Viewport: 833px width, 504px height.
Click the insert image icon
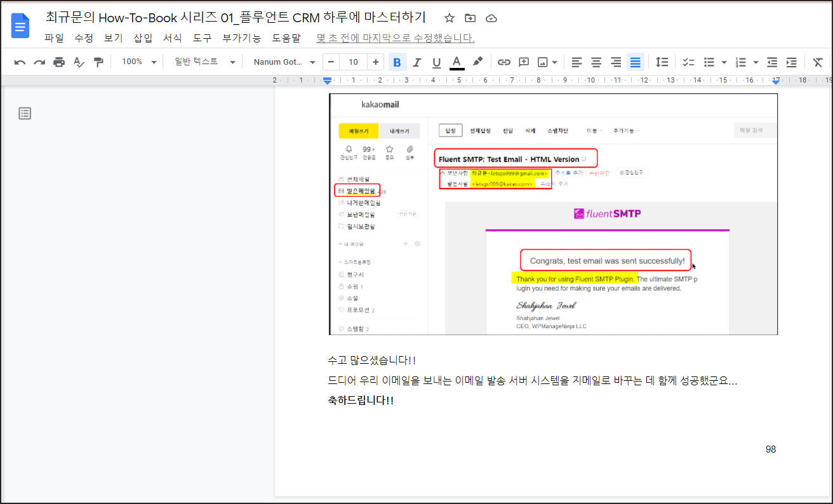[543, 62]
